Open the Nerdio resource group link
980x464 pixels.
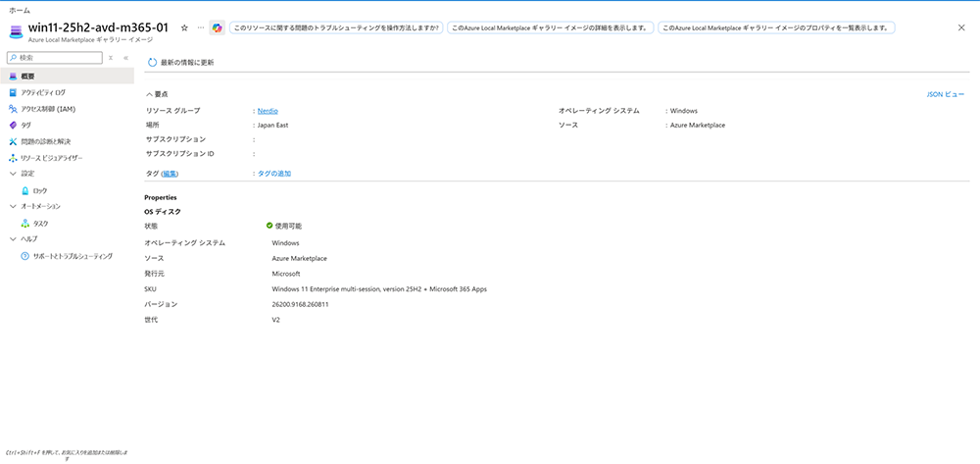268,111
